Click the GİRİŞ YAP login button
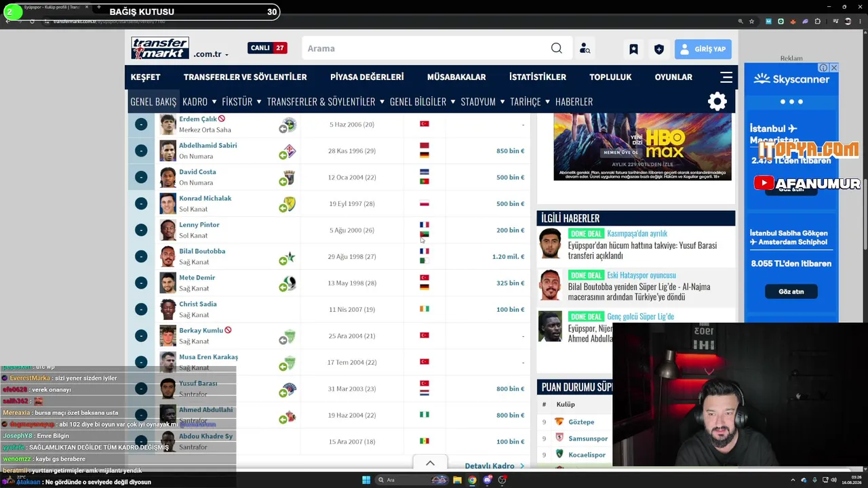This screenshot has height=488, width=868. click(x=703, y=49)
